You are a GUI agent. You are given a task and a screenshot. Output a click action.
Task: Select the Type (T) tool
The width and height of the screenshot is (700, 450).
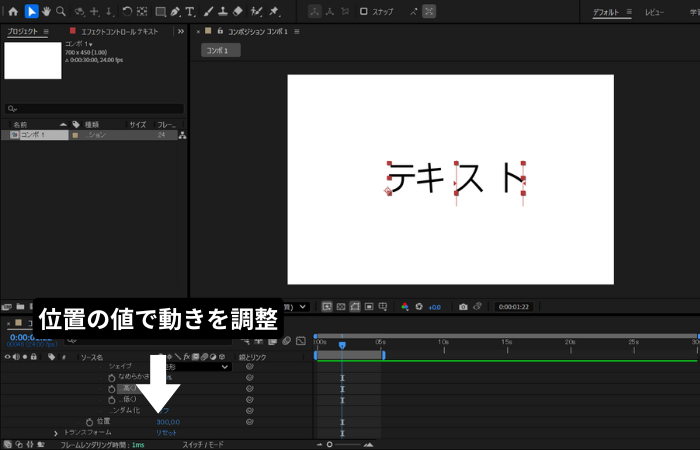(x=190, y=12)
